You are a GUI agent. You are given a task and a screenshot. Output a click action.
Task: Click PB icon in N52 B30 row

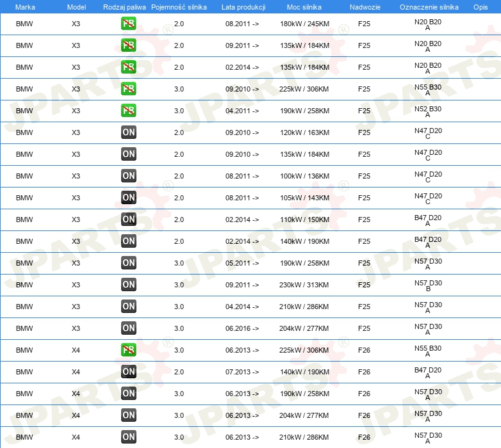tap(128, 111)
